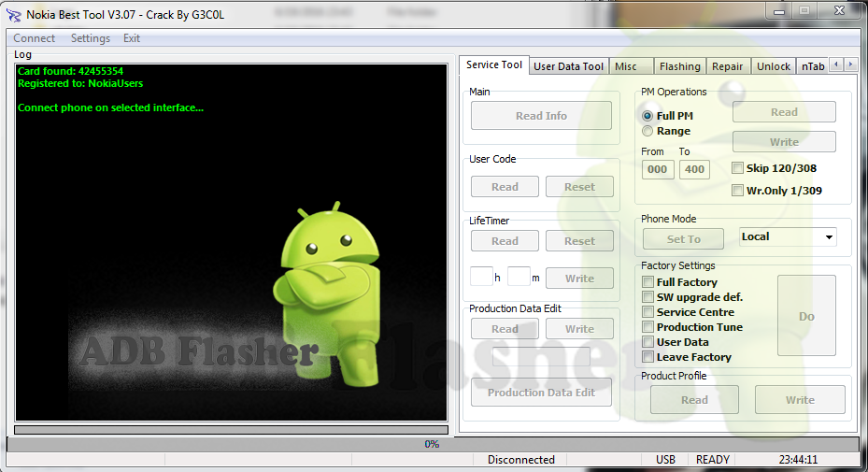868x472 pixels.
Task: Switch to the User Data Tool tab
Action: pos(568,66)
